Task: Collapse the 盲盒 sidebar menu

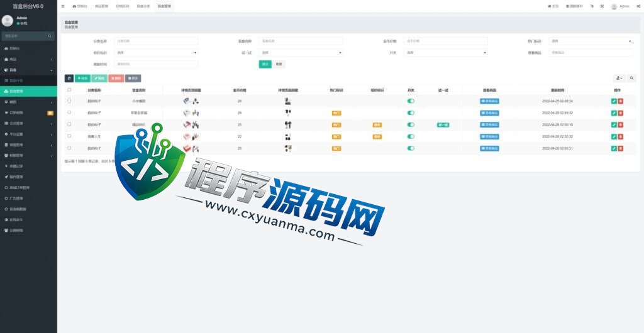Action: pos(28,70)
